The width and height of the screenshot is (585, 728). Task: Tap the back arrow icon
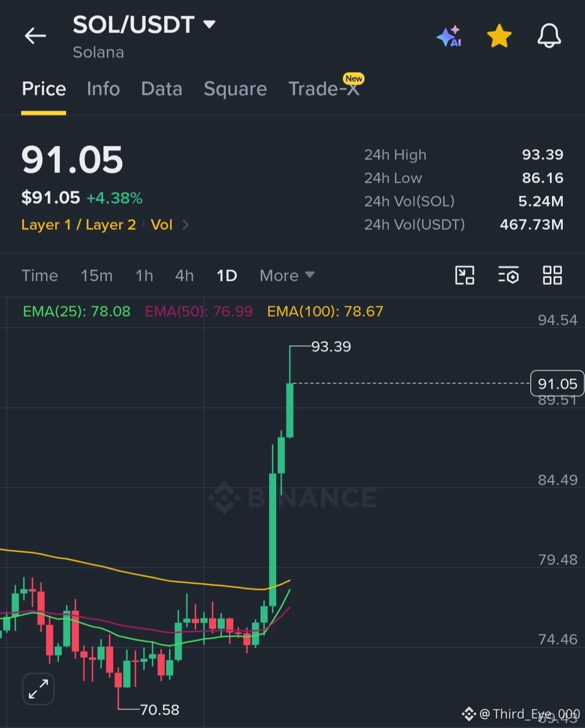[x=35, y=36]
